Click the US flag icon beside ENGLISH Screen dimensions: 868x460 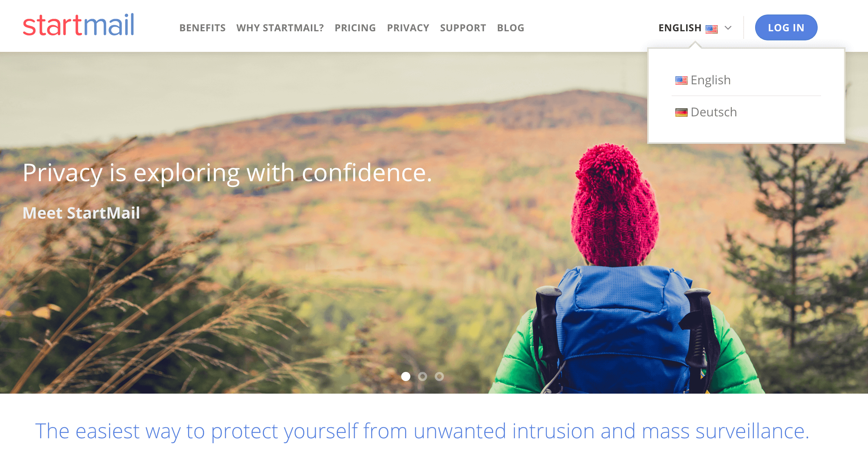coord(712,29)
